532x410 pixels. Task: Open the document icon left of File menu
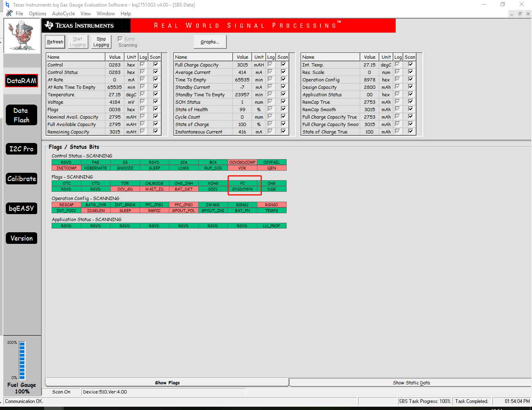[x=9, y=14]
